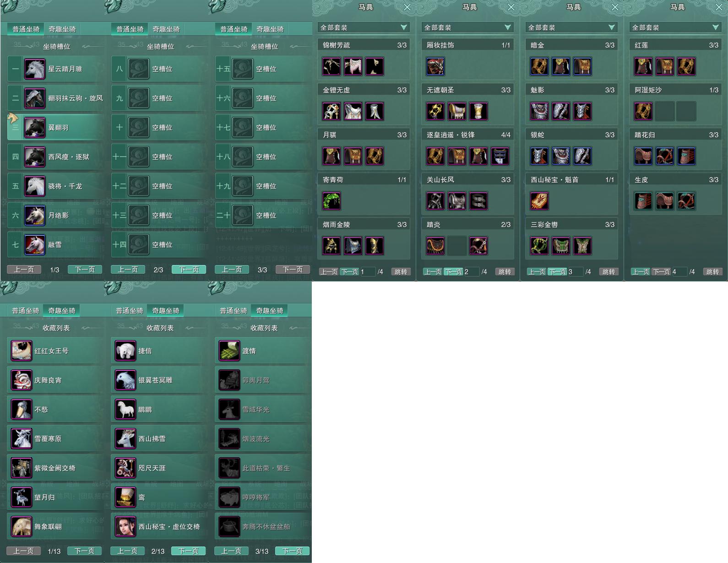Click the 不愁 bird mount icon

(x=22, y=409)
